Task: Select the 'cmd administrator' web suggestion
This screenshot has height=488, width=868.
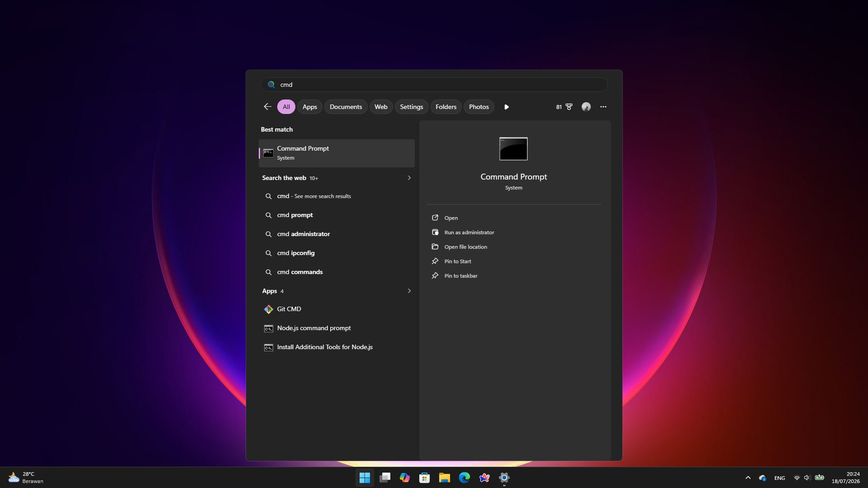Action: coord(337,234)
